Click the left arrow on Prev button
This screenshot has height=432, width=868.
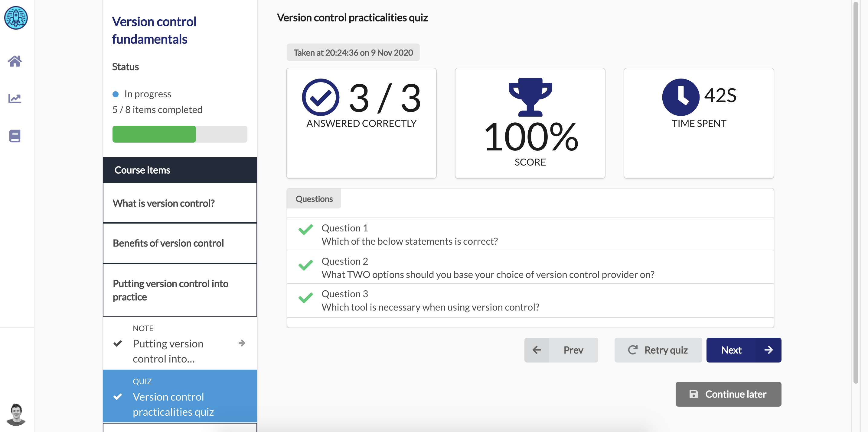pyautogui.click(x=537, y=350)
